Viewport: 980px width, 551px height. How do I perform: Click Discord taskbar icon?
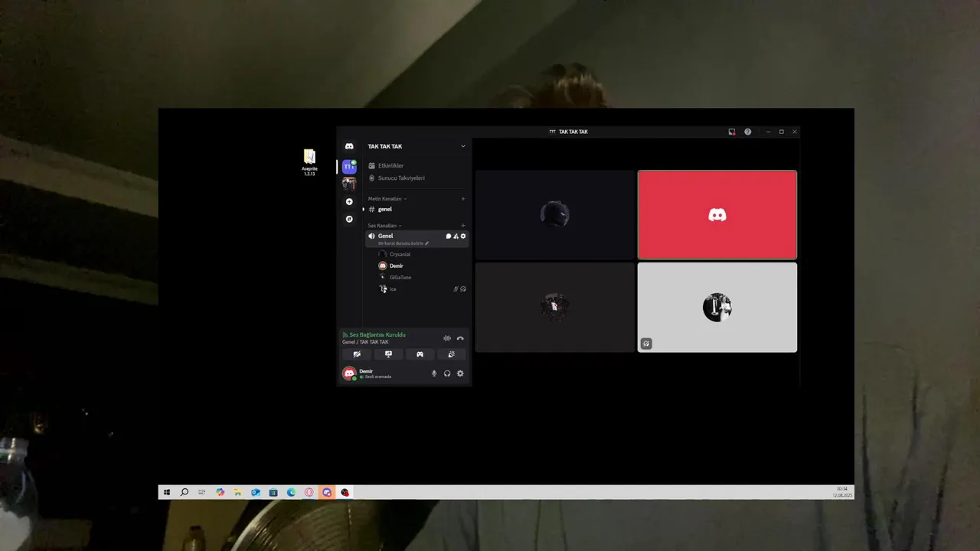(327, 492)
